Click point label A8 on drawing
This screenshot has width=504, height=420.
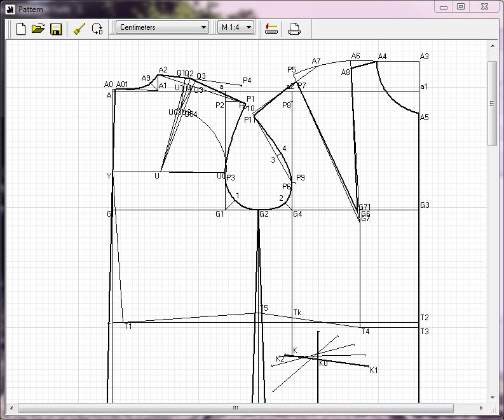tap(345, 72)
